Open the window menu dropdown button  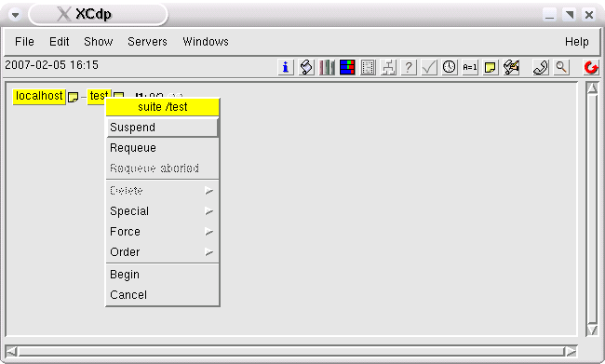click(x=15, y=15)
